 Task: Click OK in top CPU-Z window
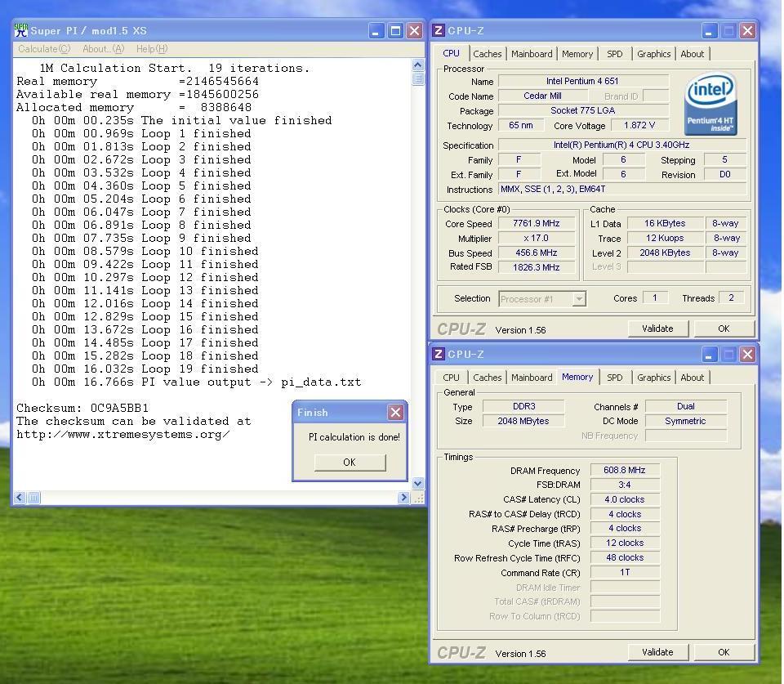point(724,329)
